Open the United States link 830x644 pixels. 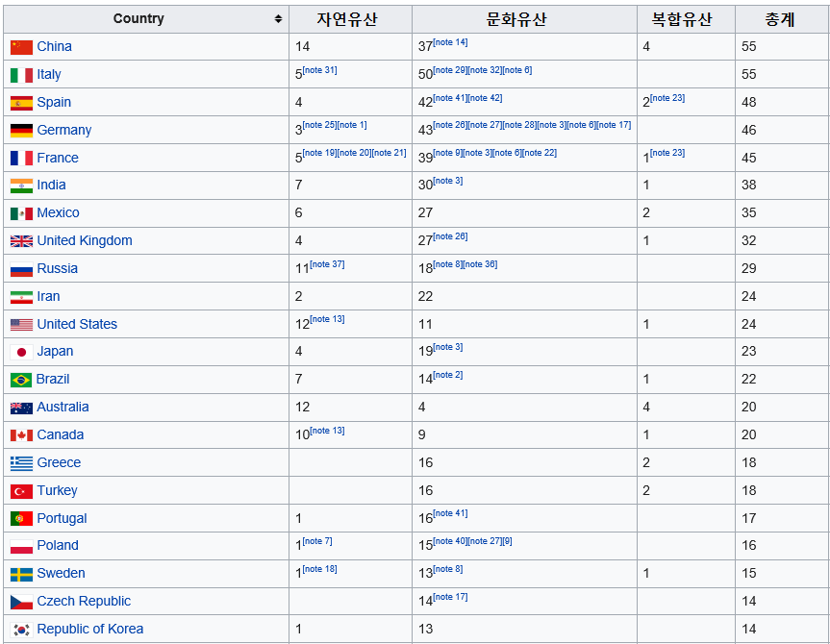tap(77, 324)
